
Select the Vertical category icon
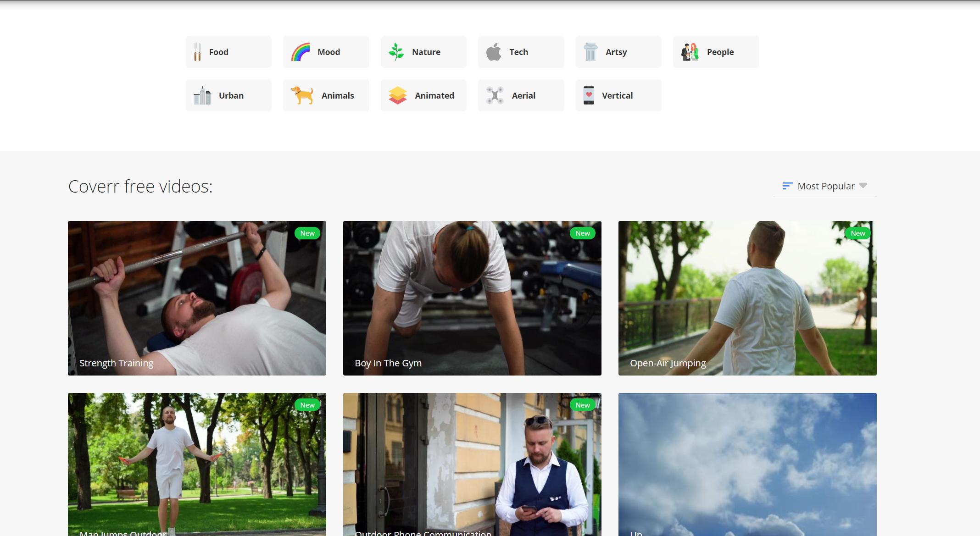click(590, 95)
